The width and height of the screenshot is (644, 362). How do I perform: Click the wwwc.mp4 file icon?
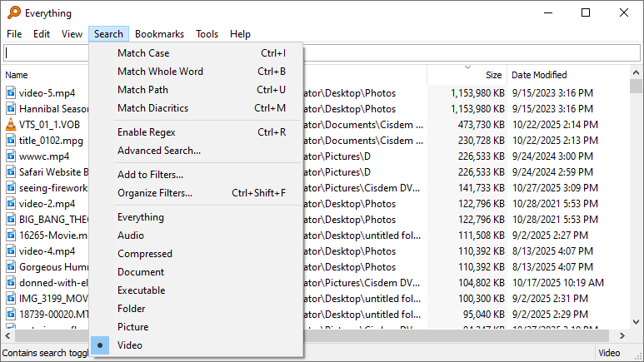coord(11,156)
